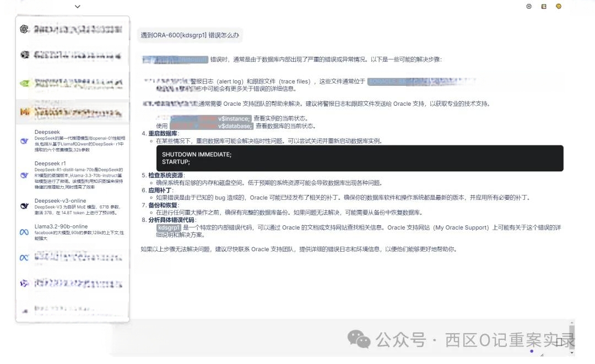This screenshot has height=364, width=595.
Task: Open settings via gear icon in header
Action: (x=528, y=7)
